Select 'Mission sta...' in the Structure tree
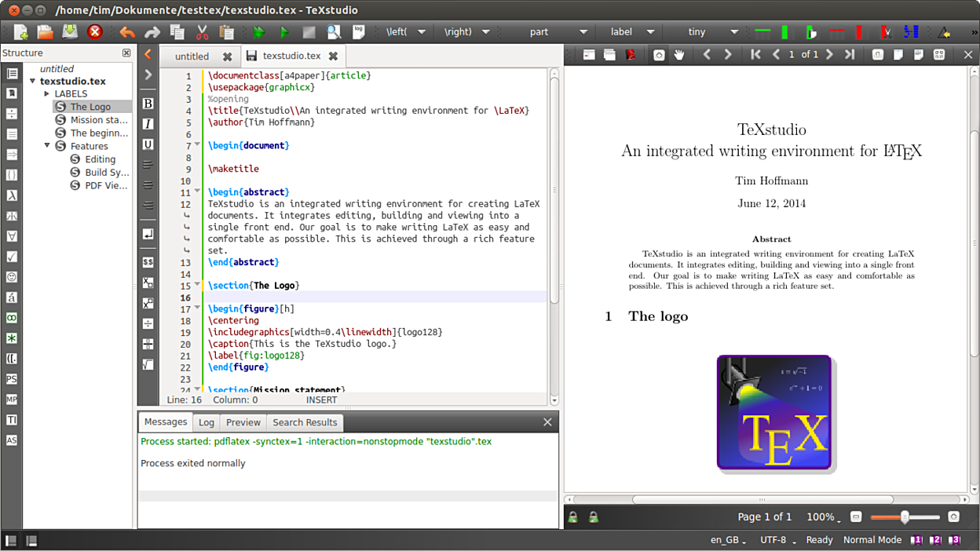Viewport: 980px width, 551px height. [x=98, y=120]
